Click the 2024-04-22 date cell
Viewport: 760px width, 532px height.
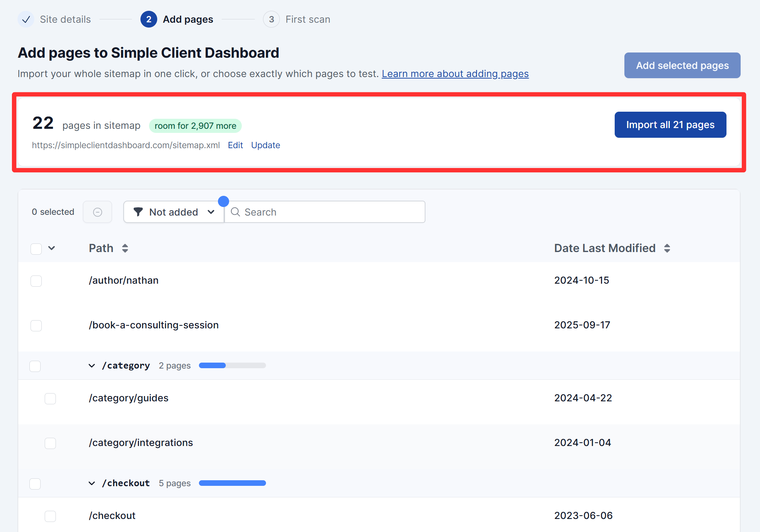583,398
